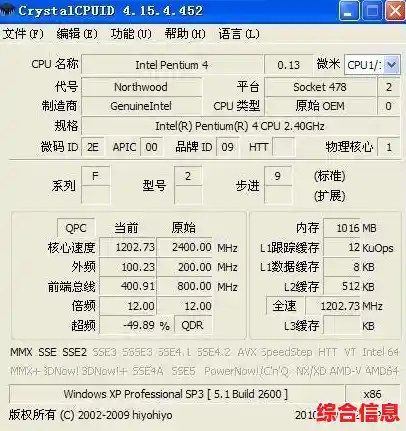
Task: Click the x86 architecture field
Action: [372, 394]
